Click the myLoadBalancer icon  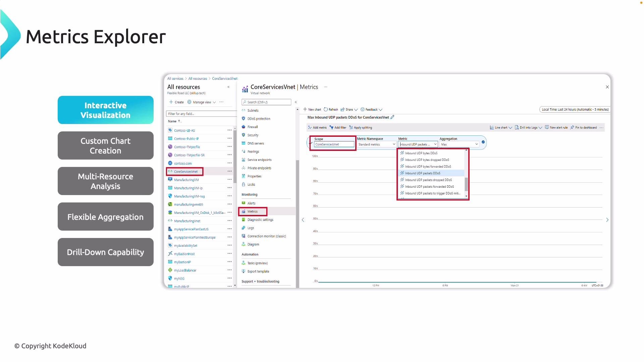(170, 270)
